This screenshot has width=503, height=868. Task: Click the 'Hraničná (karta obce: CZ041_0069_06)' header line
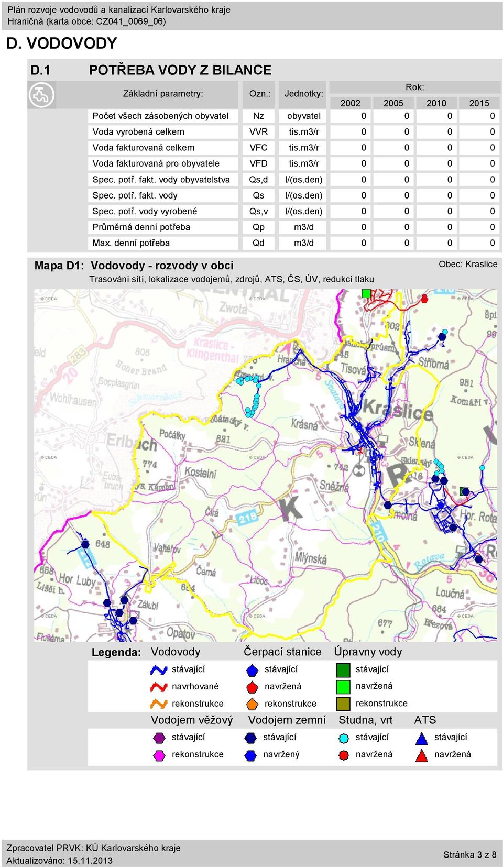click(x=86, y=21)
